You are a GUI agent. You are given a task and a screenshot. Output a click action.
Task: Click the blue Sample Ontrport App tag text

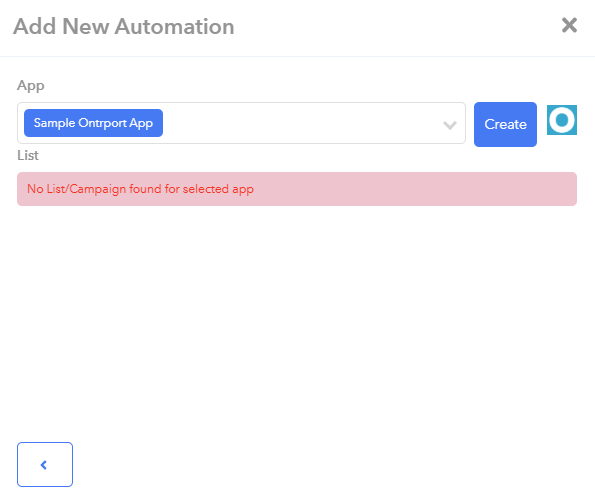point(93,123)
